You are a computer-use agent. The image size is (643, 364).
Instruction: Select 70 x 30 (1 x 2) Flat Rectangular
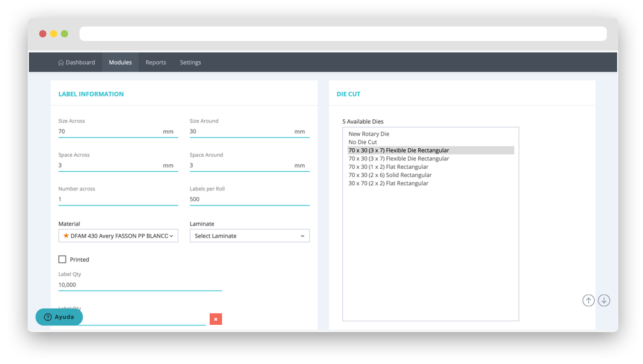pos(388,167)
